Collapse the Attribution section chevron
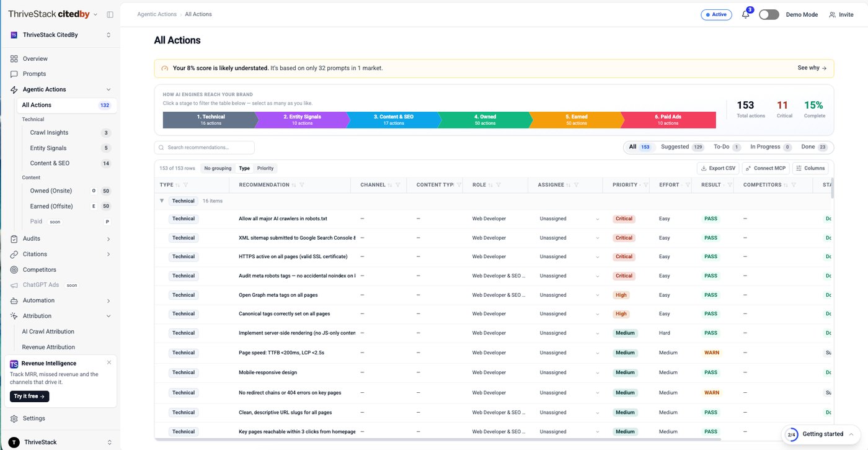This screenshot has width=868, height=450. (108, 316)
